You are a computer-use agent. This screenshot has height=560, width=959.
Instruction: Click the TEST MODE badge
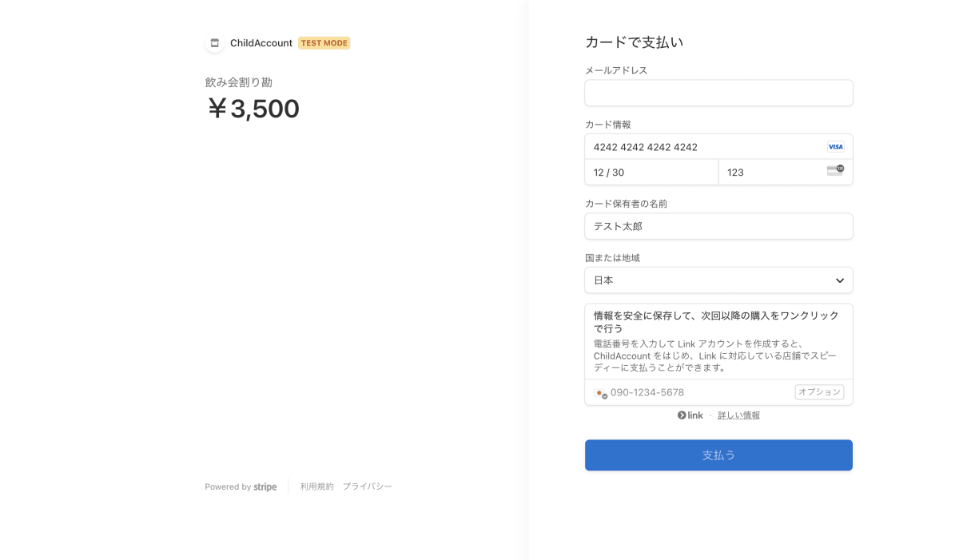[x=324, y=43]
